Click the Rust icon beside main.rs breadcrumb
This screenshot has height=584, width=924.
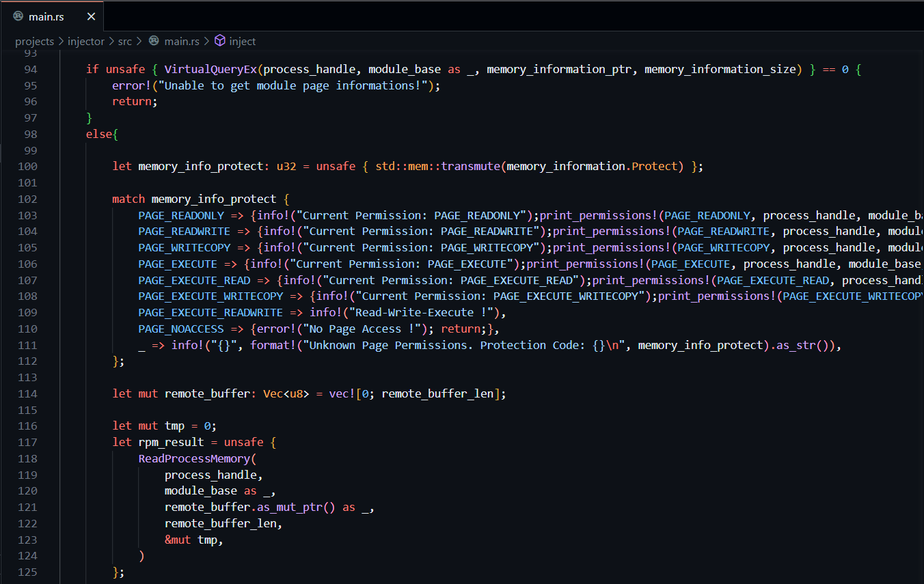click(x=154, y=41)
